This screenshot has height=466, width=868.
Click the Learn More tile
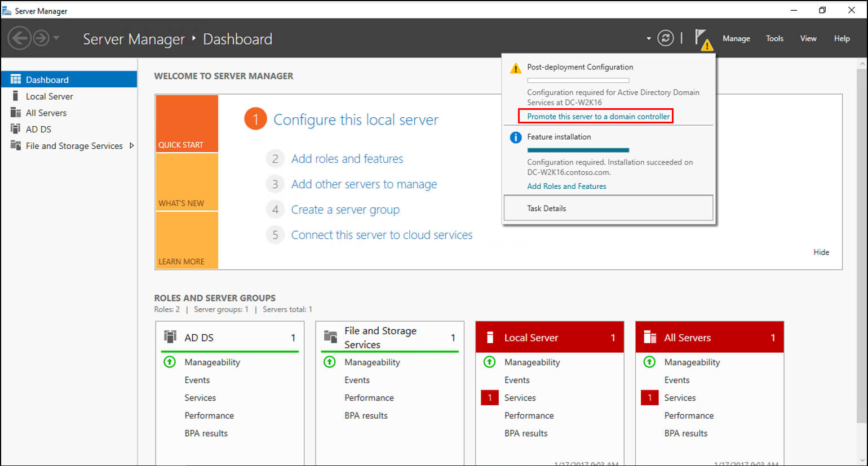[x=187, y=240]
